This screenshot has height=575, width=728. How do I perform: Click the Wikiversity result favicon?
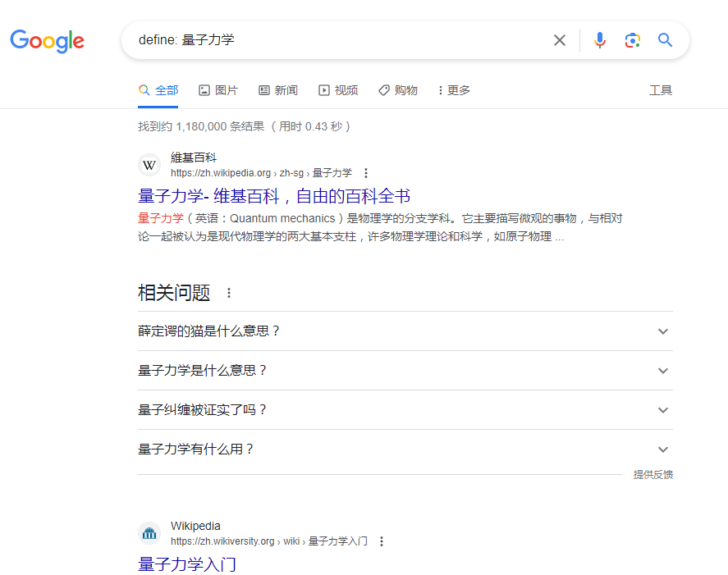(149, 534)
